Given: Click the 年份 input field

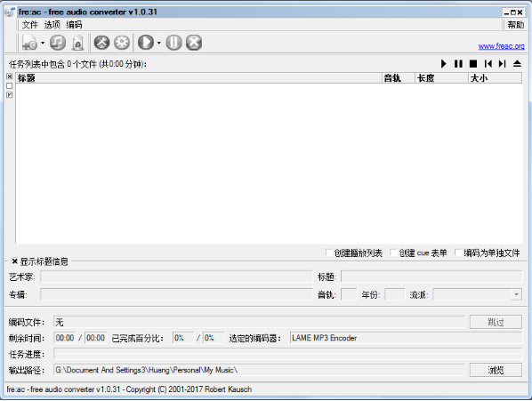Looking at the screenshot, I should (395, 294).
